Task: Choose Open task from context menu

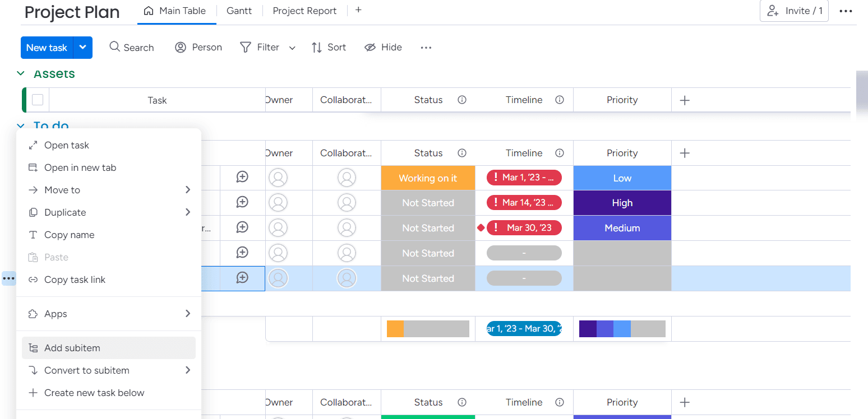Action: [109, 145]
